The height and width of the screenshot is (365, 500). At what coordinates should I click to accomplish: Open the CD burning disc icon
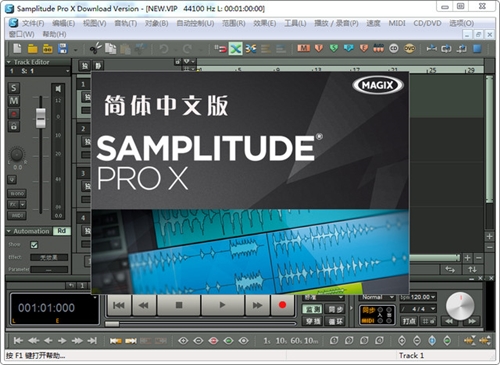(x=394, y=49)
